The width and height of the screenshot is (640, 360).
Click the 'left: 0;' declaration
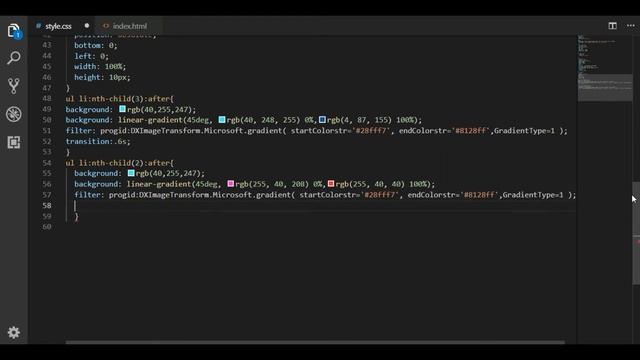tap(91, 56)
